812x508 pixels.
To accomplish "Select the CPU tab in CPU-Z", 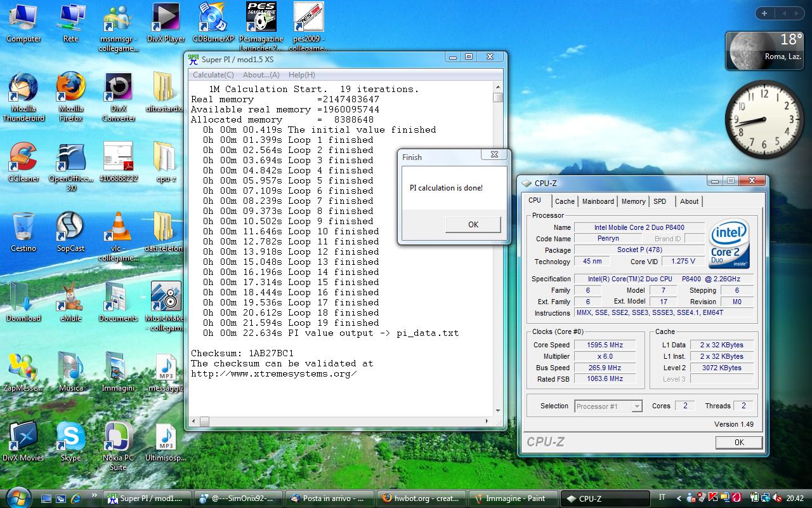I will (535, 200).
